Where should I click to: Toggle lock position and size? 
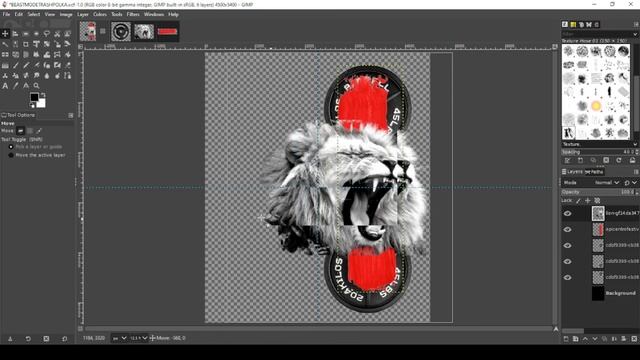coord(588,200)
